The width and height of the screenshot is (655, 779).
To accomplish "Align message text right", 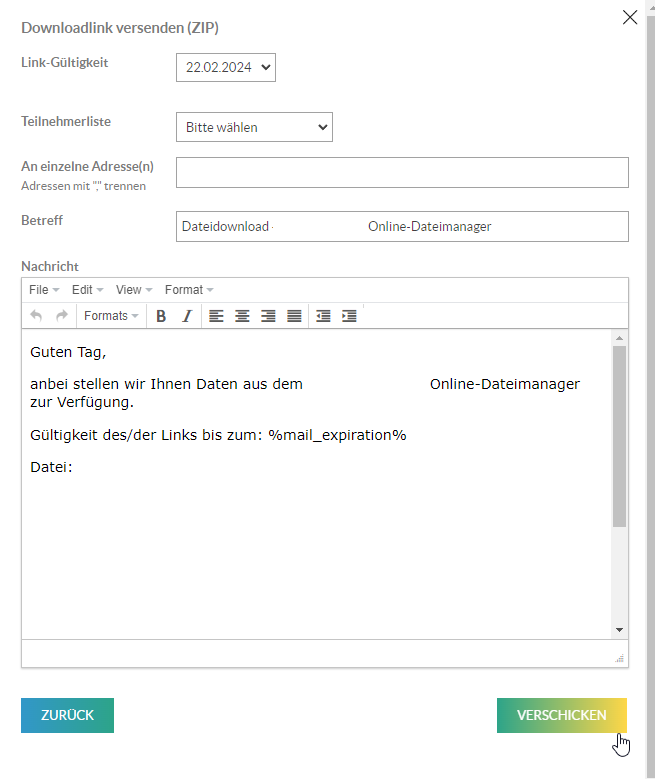I will tap(268, 316).
